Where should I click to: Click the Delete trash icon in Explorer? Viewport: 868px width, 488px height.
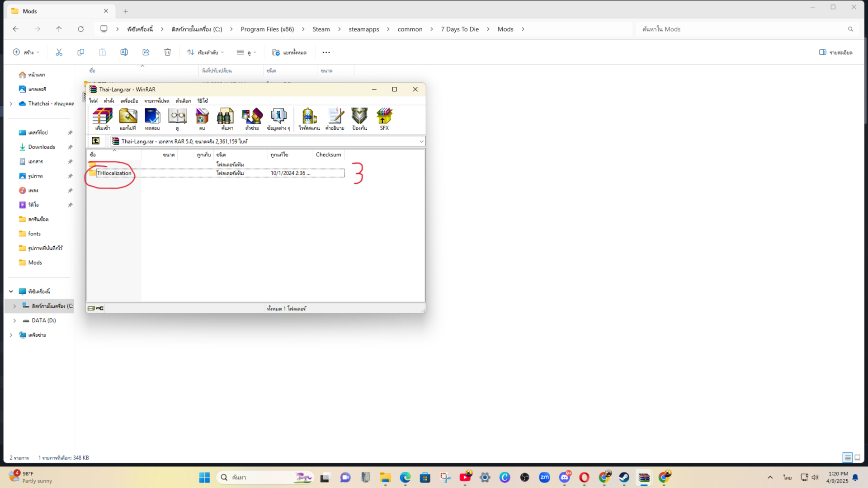(x=167, y=52)
